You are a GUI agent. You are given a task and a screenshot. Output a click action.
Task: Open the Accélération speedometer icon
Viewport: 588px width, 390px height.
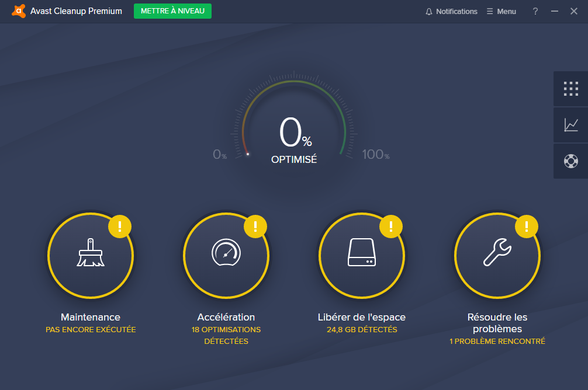pyautogui.click(x=226, y=254)
